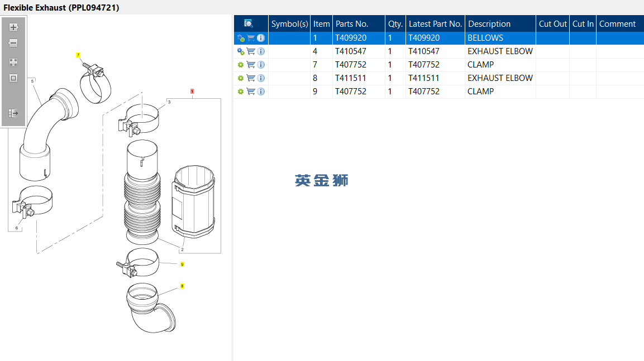Click callout 3 label in diagram
This screenshot has width=644, height=361.
[169, 102]
